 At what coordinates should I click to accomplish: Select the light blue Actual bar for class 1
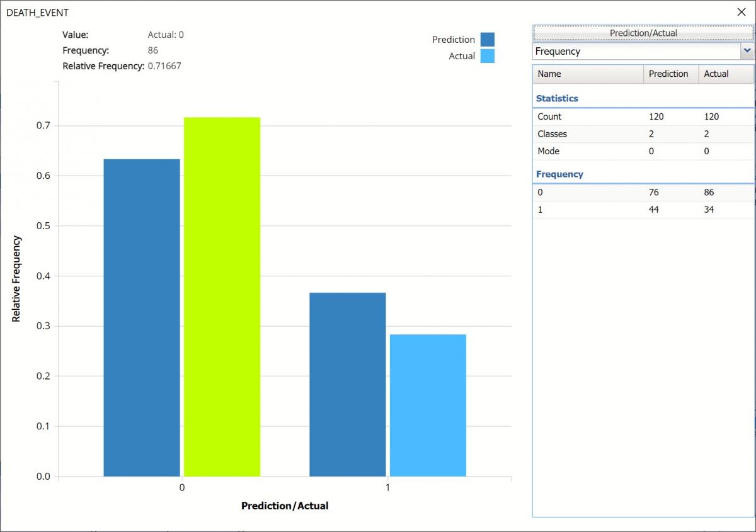428,405
